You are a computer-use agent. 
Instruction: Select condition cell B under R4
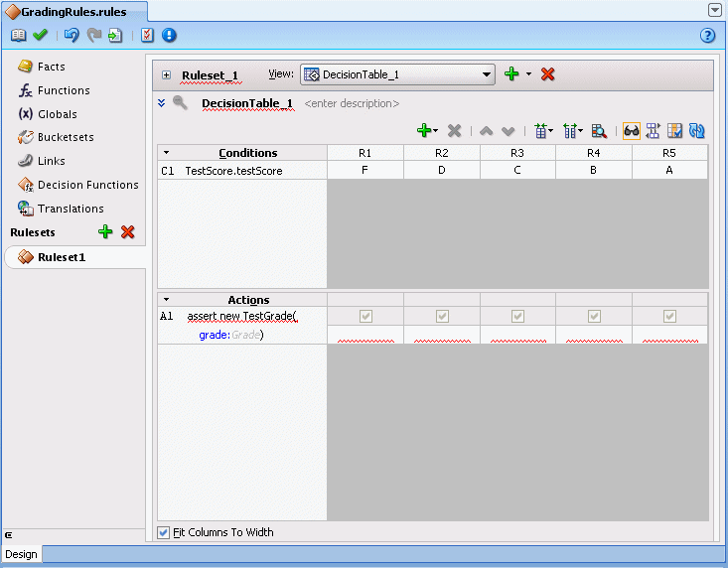(x=593, y=170)
